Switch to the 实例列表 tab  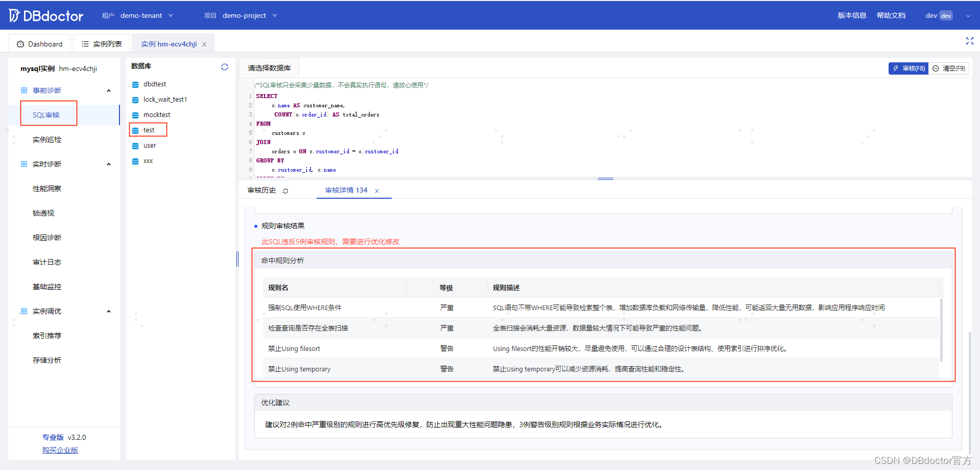(x=102, y=44)
